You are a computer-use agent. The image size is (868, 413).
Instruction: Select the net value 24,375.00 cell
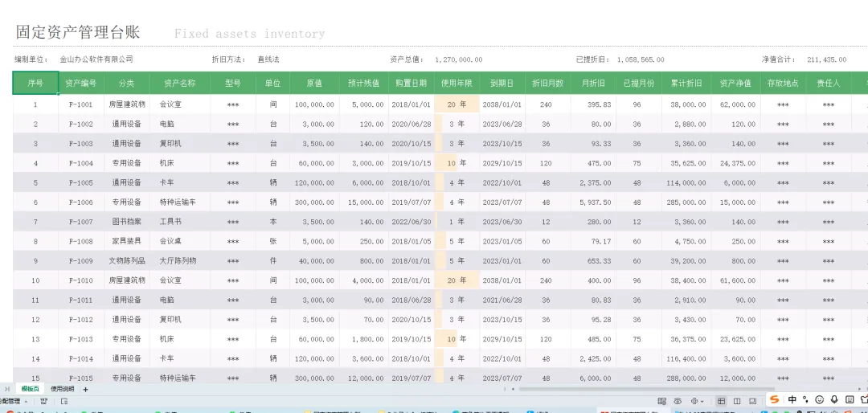(735, 163)
